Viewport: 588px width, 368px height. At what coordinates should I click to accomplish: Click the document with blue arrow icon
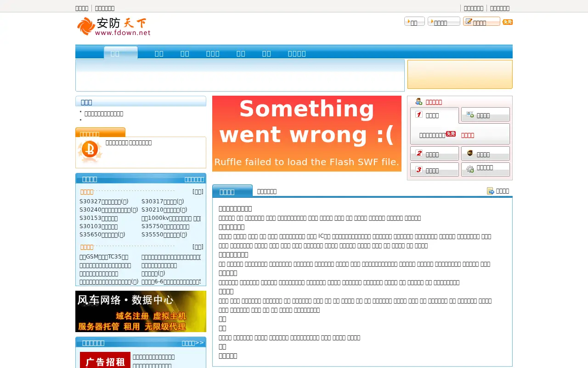click(x=491, y=191)
